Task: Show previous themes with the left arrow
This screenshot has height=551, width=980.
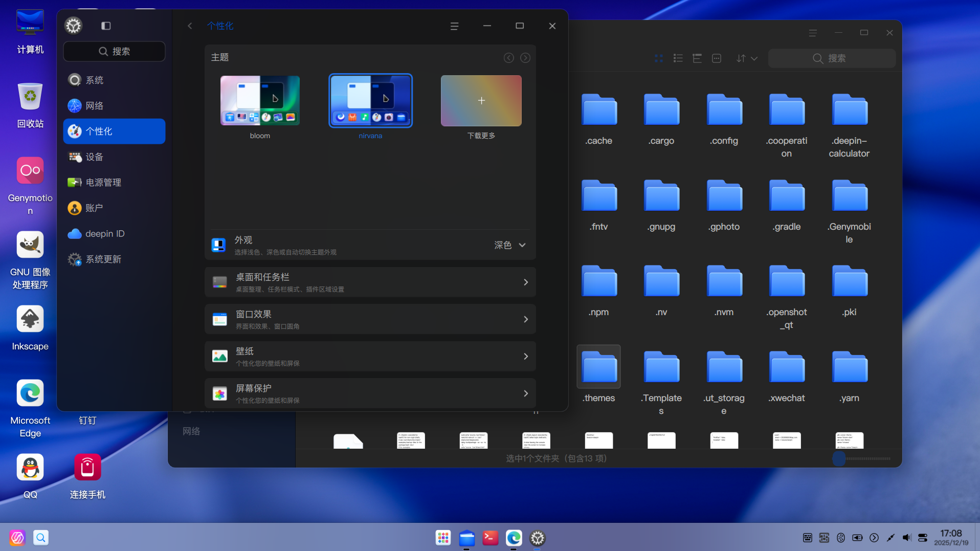Action: point(508,58)
